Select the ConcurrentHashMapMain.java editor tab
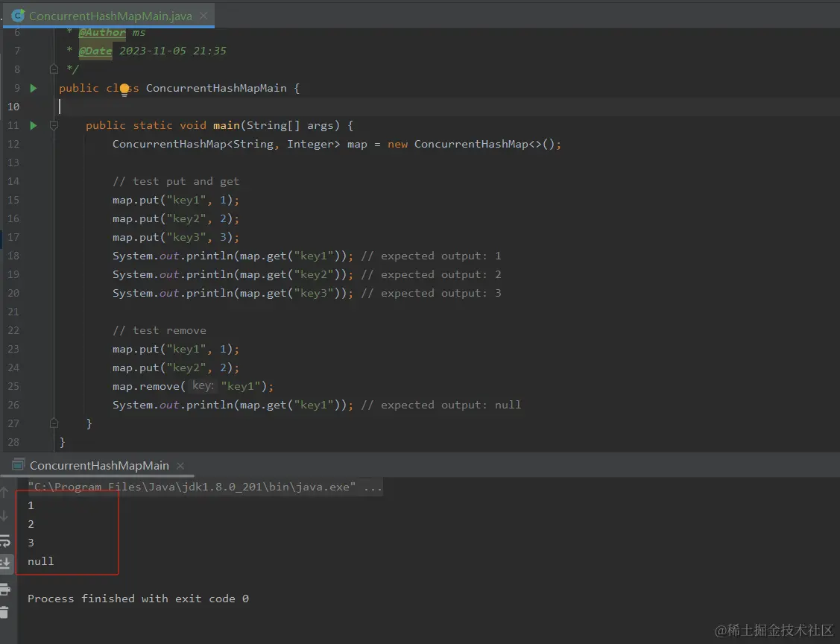Screen dimensions: 840x644 coord(110,16)
